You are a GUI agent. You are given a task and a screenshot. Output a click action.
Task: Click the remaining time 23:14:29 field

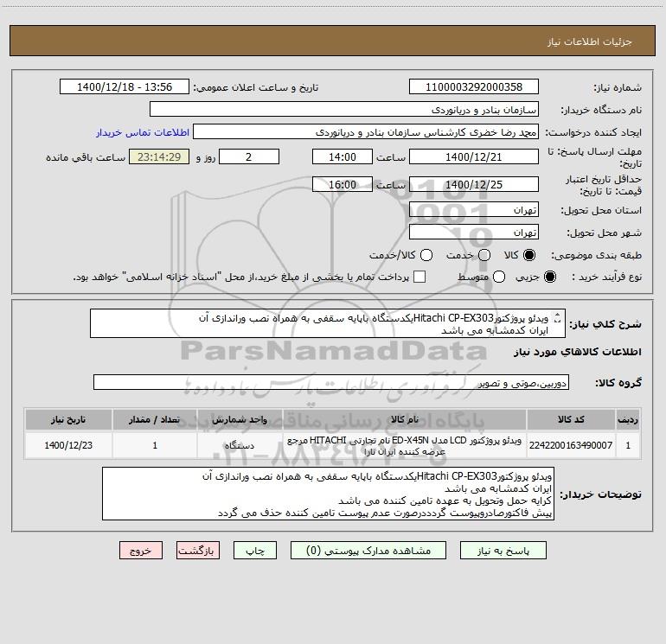tap(159, 156)
